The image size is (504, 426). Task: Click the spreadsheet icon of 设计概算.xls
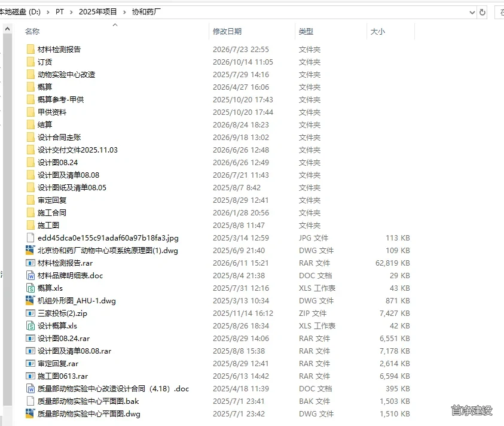(30, 325)
